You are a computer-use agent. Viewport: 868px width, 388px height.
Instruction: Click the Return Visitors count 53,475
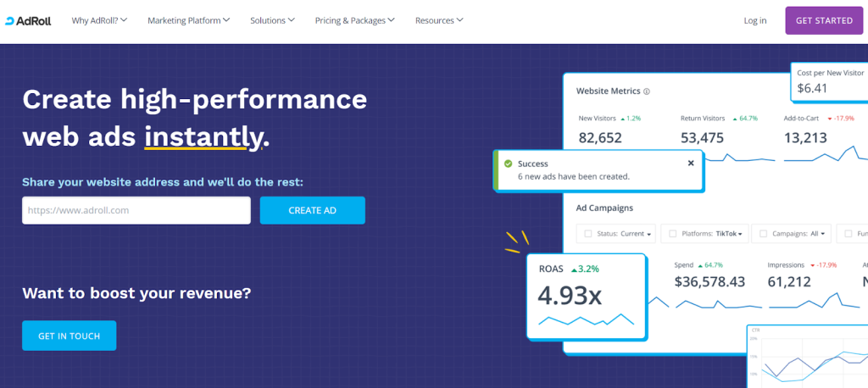703,138
